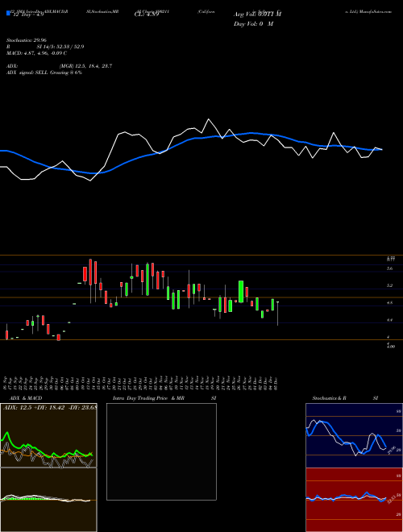
Task: Open the MACD chart below the ADX chart
Action: click(48, 500)
